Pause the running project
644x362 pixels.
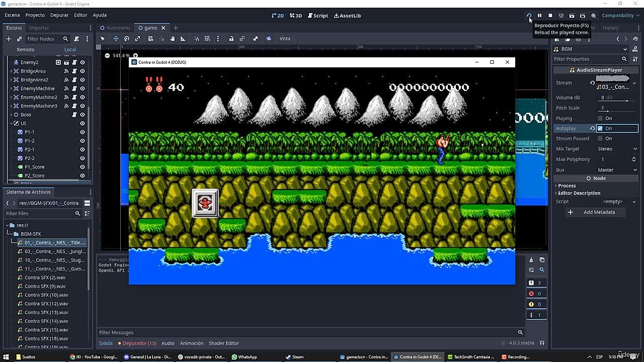coord(539,16)
